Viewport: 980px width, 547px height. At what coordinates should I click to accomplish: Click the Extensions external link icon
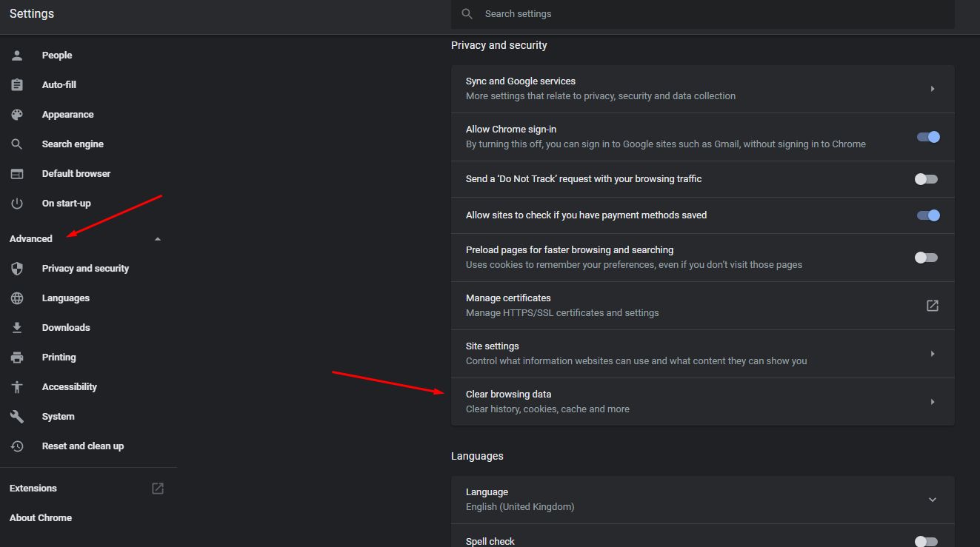pyautogui.click(x=158, y=489)
